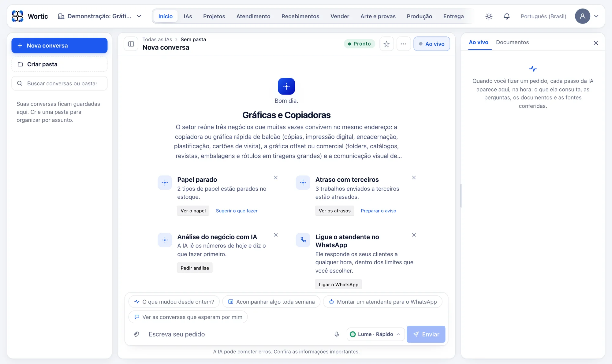Choose 'O que mudou desde ontem?' suggestion
The width and height of the screenshot is (612, 364).
[174, 302]
